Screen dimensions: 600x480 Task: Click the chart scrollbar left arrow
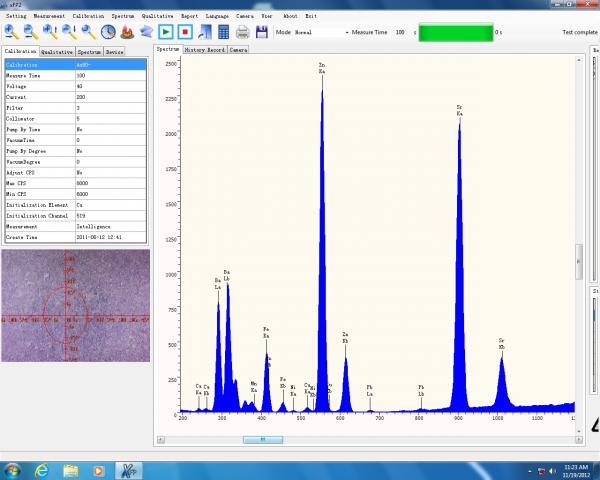tap(161, 439)
